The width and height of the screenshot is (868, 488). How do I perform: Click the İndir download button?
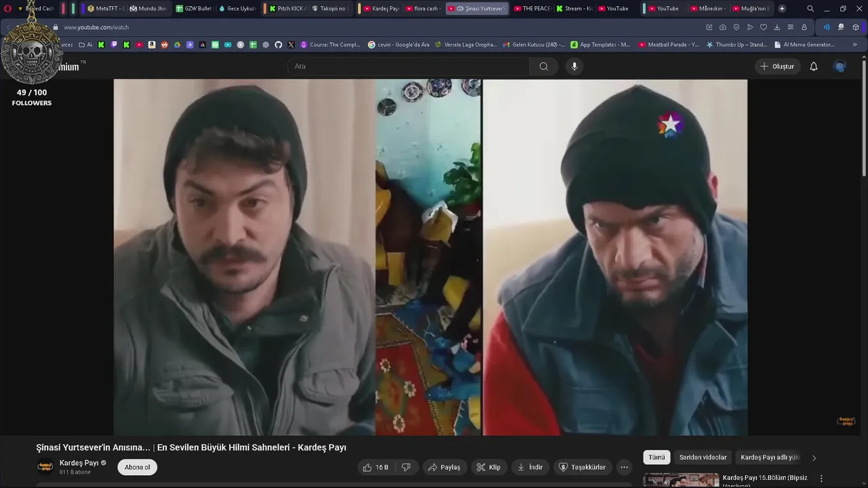[x=530, y=467]
